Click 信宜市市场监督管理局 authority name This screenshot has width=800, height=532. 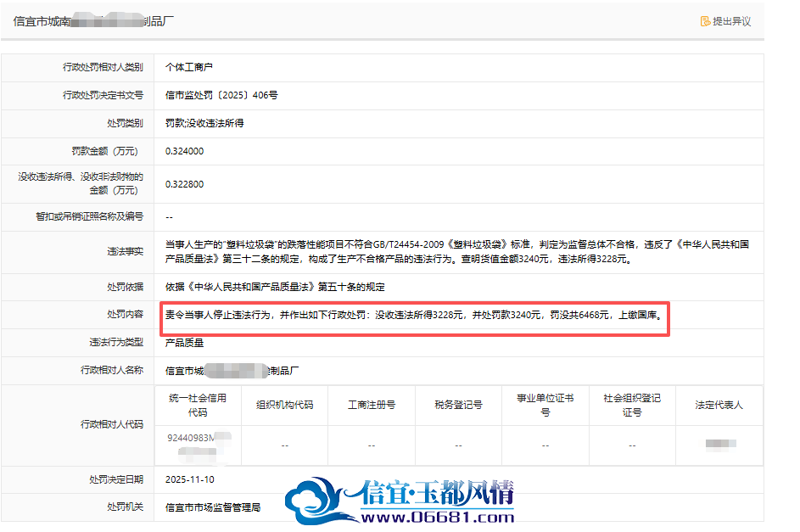coord(213,507)
